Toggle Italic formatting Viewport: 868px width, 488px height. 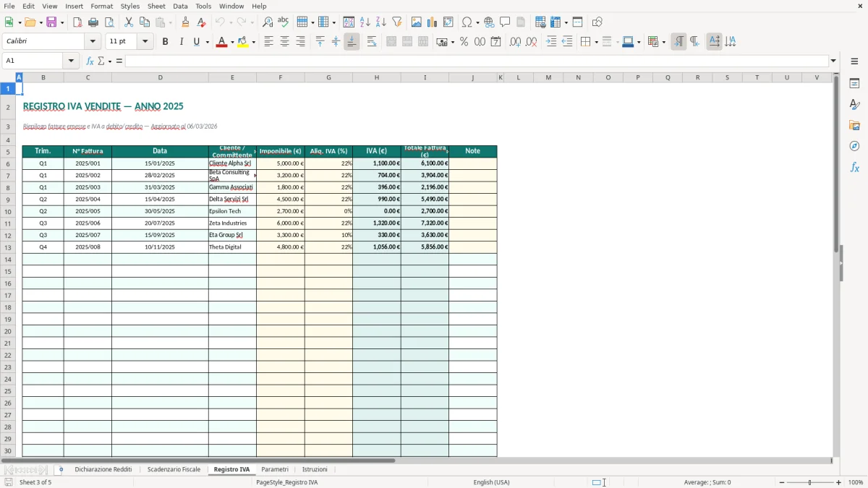point(182,42)
